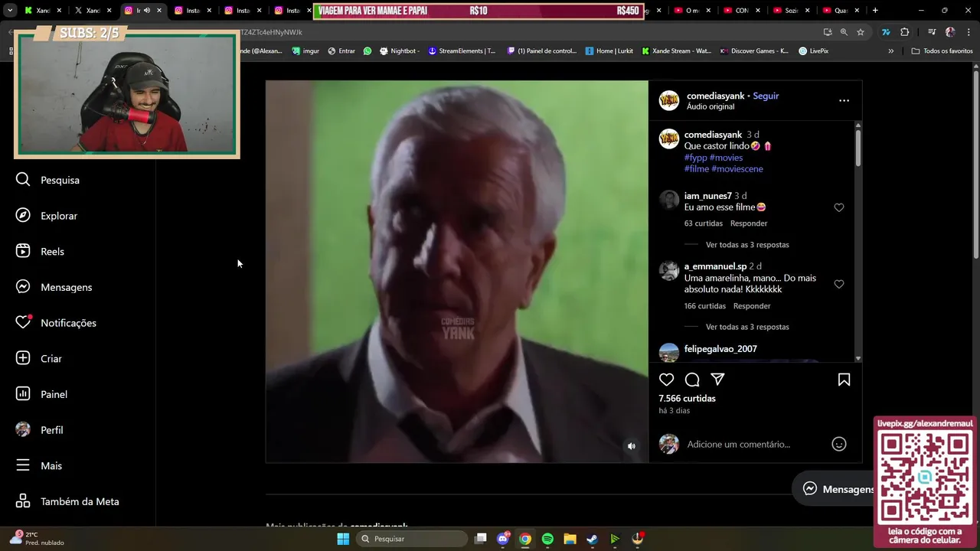Open Notificações heart icon
Image resolution: width=980 pixels, height=551 pixels.
coord(23,323)
